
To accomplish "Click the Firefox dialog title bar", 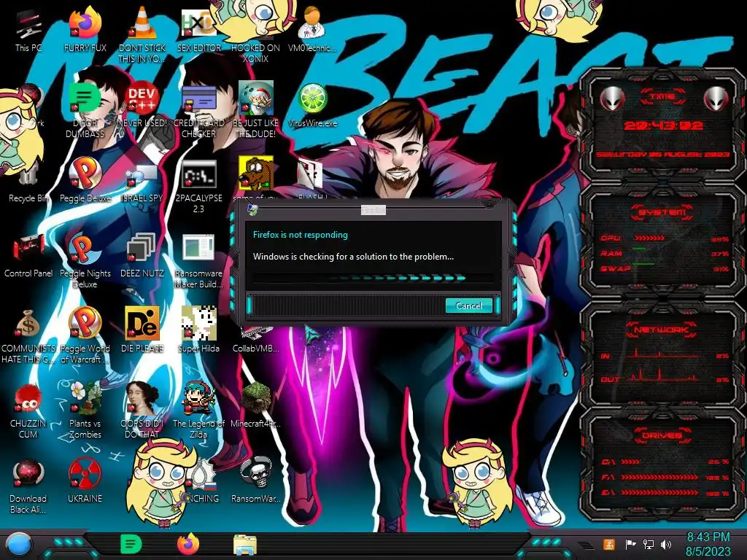I will (x=373, y=210).
